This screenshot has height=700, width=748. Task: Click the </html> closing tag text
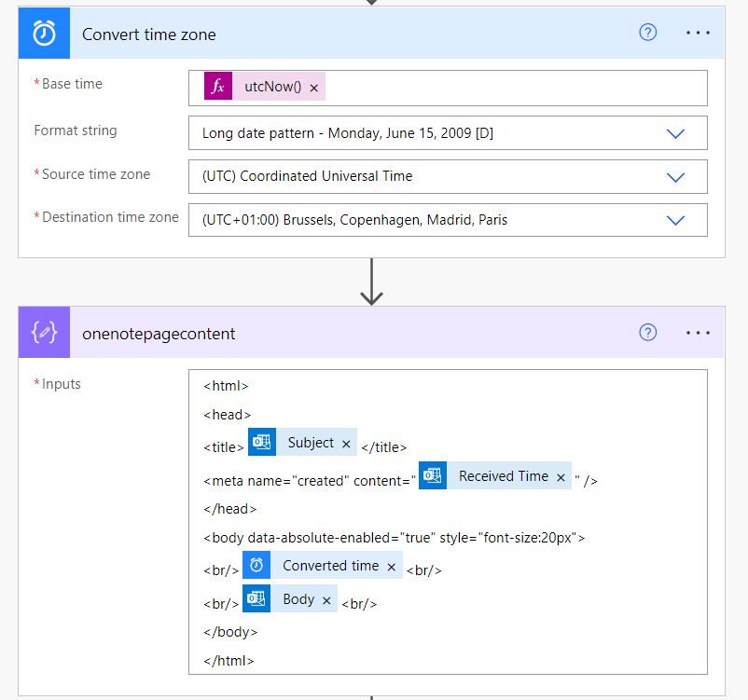point(229,661)
